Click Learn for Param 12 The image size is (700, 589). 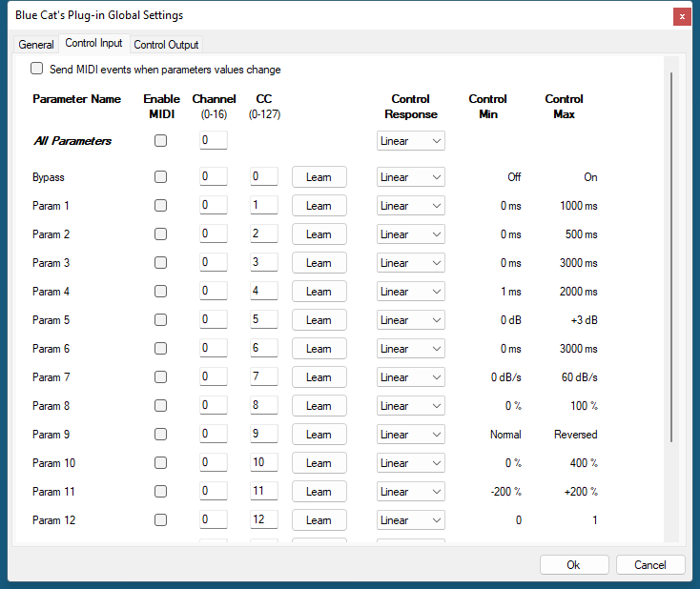pos(319,519)
